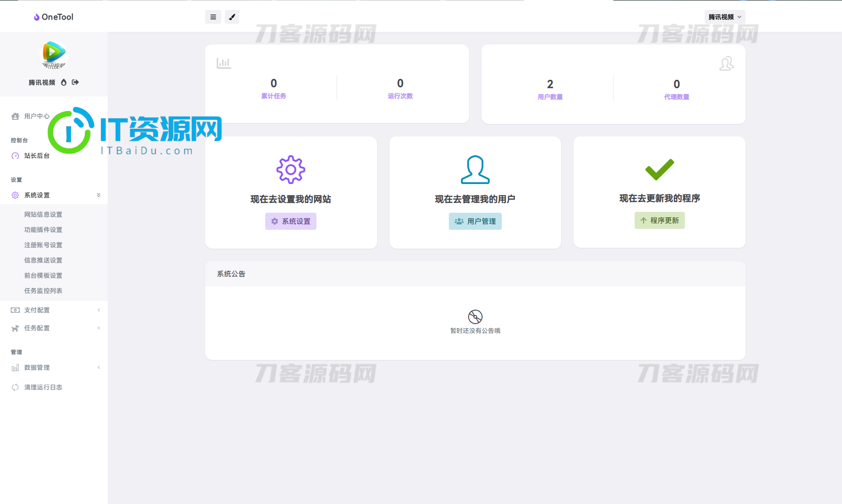The height and width of the screenshot is (504, 842).
Task: Click the 现在去更新我的程序 heading
Action: tap(660, 198)
